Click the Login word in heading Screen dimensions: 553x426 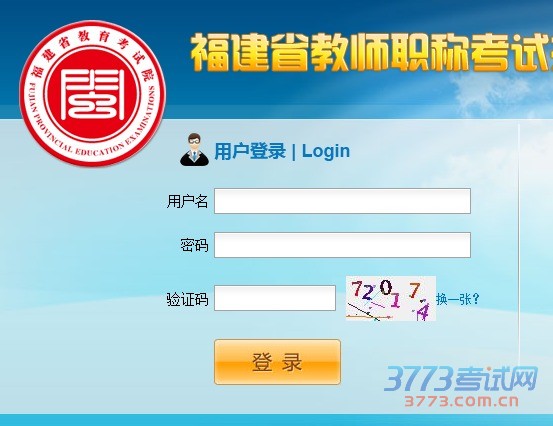(326, 151)
